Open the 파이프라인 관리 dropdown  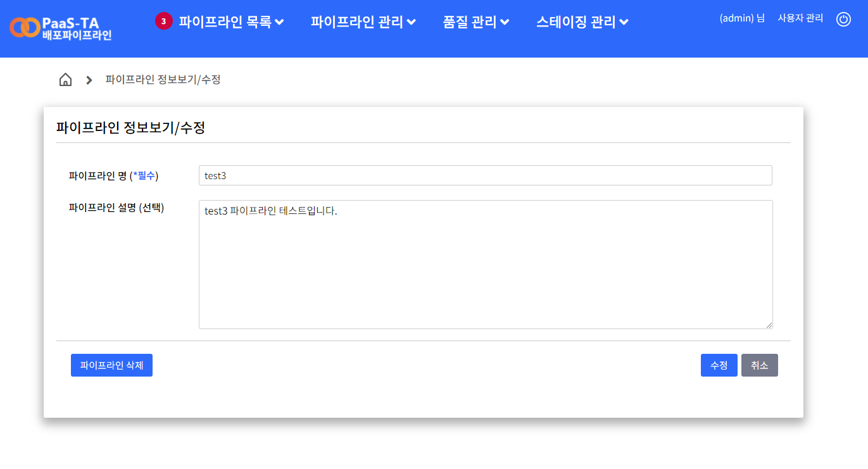[x=358, y=20]
